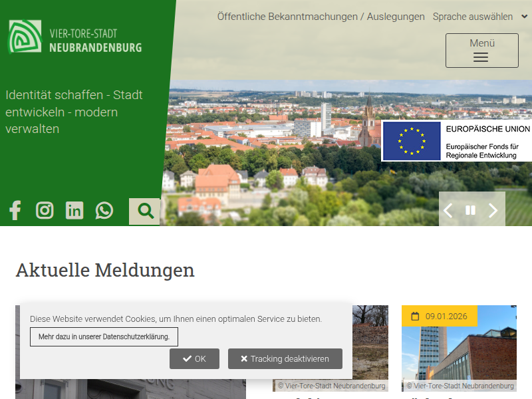Go to the previous slide arrow
This screenshot has width=532, height=399.
coord(448,211)
